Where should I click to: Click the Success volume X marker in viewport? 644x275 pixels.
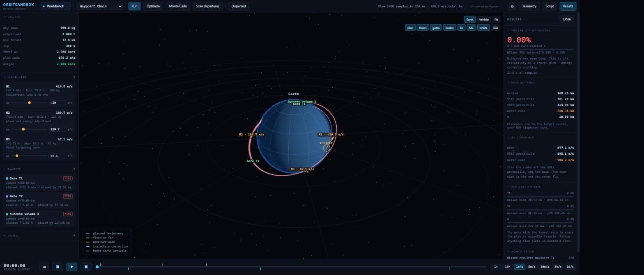tap(302, 101)
